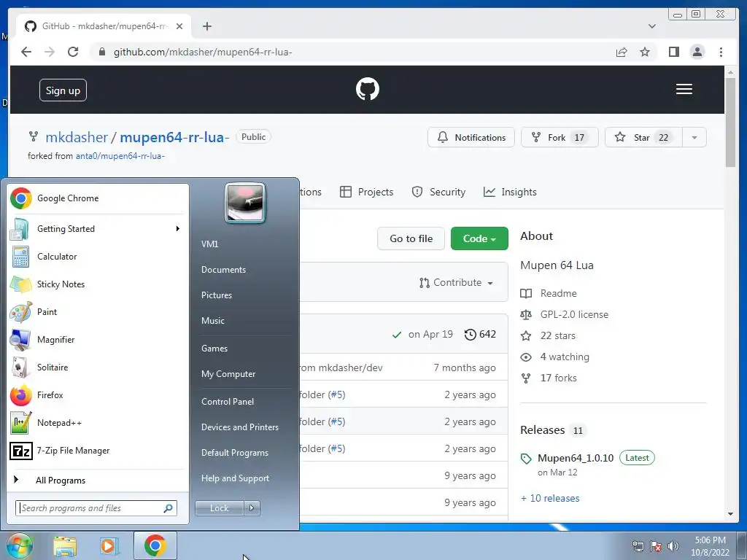
Task: Open anta0/mupen64-rr-lua- fork source link
Action: click(120, 156)
